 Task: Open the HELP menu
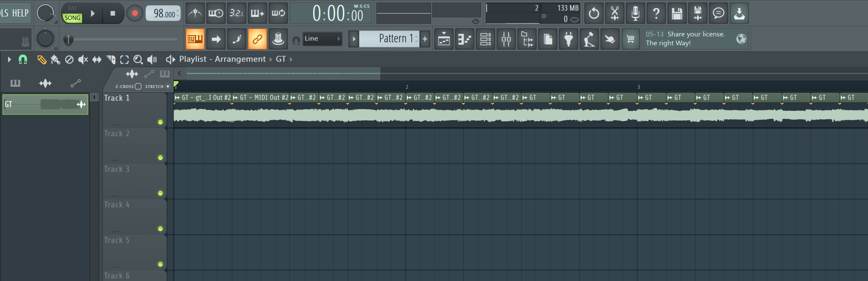[x=20, y=13]
